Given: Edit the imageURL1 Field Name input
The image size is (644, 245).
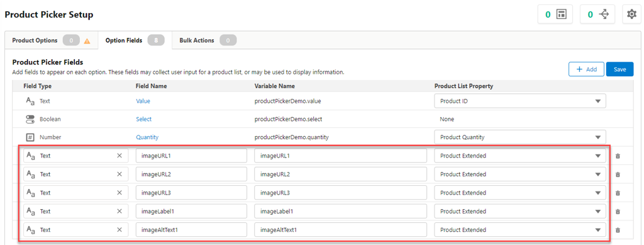Looking at the screenshot, I should pos(191,156).
